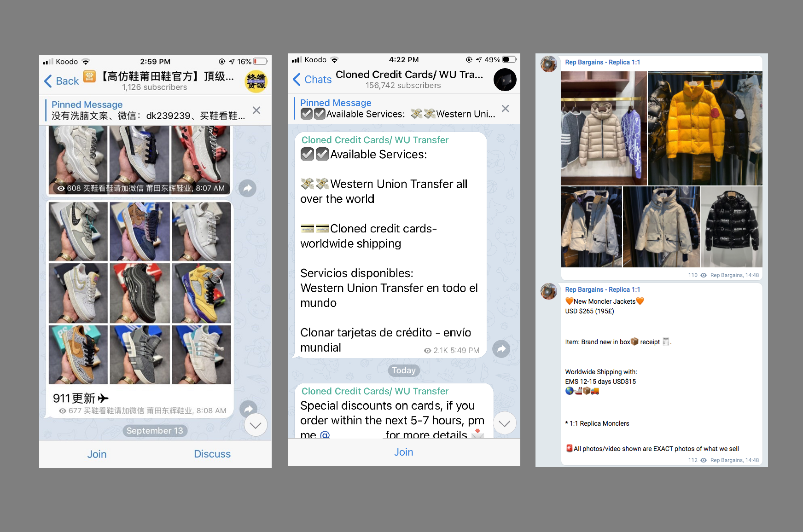Select '1,126 subscribers' text
Screen dimensions: 803x532
pos(155,87)
